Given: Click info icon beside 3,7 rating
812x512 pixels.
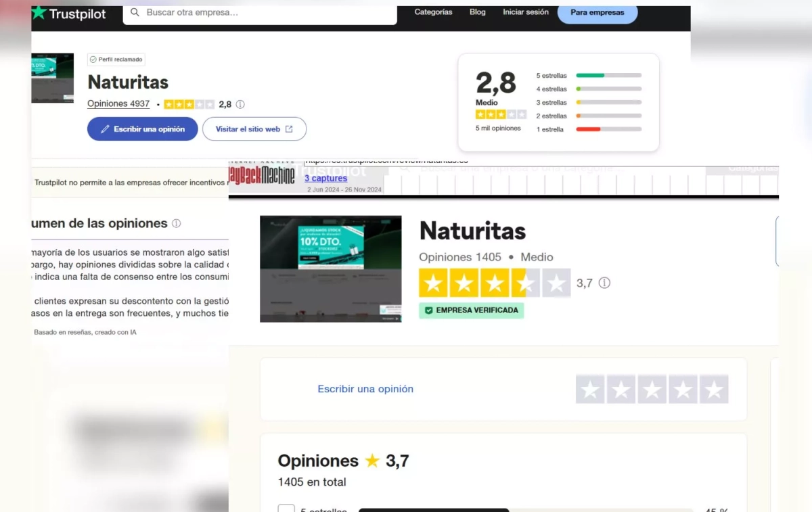Looking at the screenshot, I should pyautogui.click(x=604, y=283).
